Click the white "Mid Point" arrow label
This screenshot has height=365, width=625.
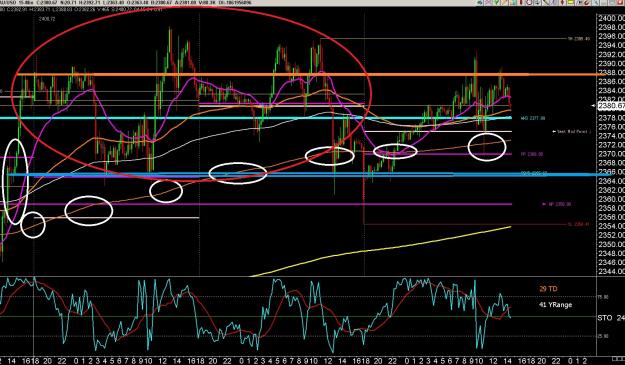click(571, 131)
